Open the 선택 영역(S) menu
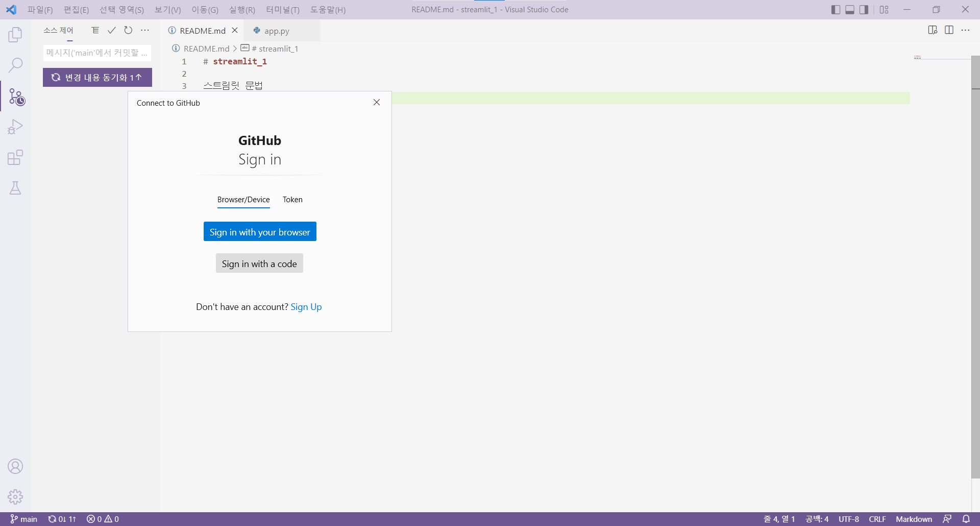Screen dimensions: 980x526 pyautogui.click(x=121, y=10)
